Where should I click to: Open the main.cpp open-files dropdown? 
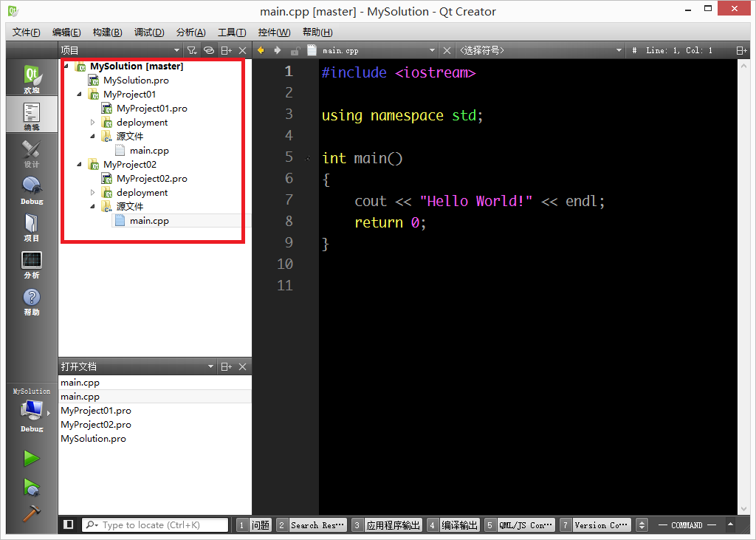point(432,50)
